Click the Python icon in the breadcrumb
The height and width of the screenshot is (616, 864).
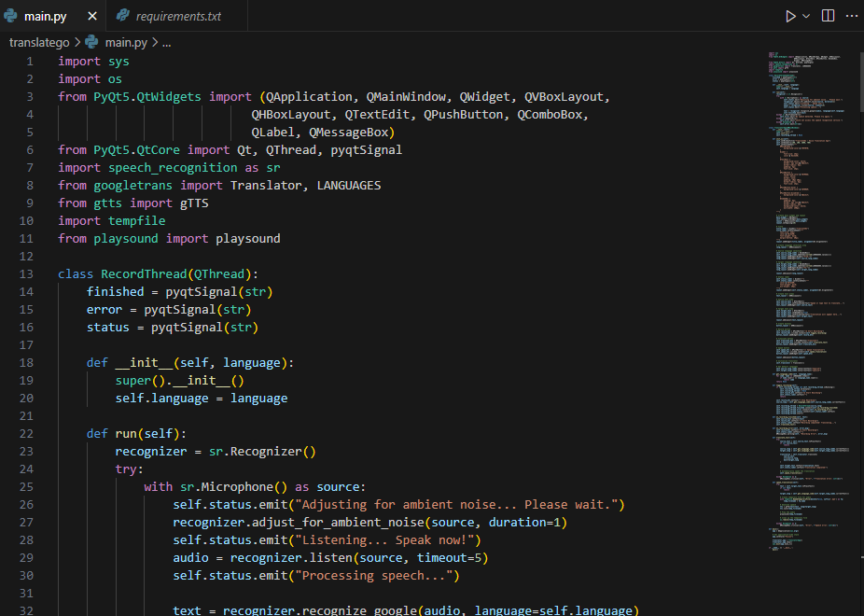point(91,42)
